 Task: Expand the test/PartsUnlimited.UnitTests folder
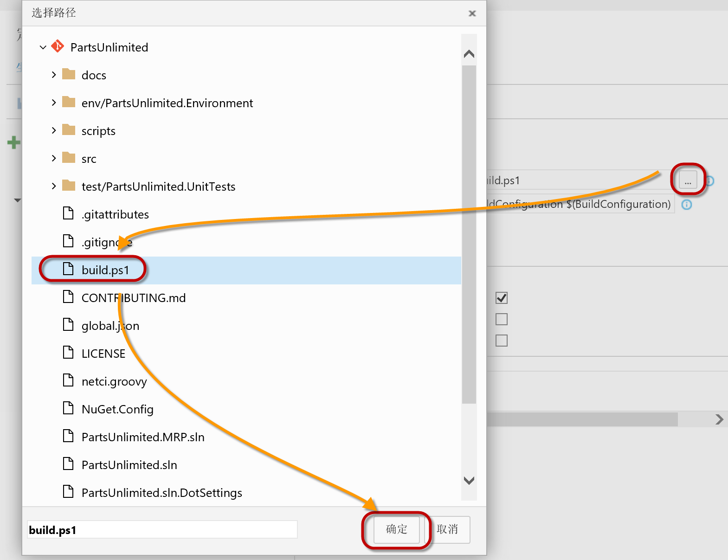coord(54,186)
